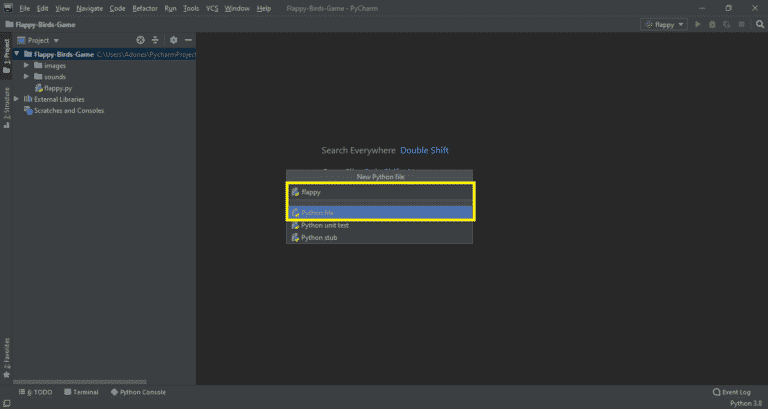The height and width of the screenshot is (409, 768).
Task: Open the Refactor menu
Action: tap(145, 8)
